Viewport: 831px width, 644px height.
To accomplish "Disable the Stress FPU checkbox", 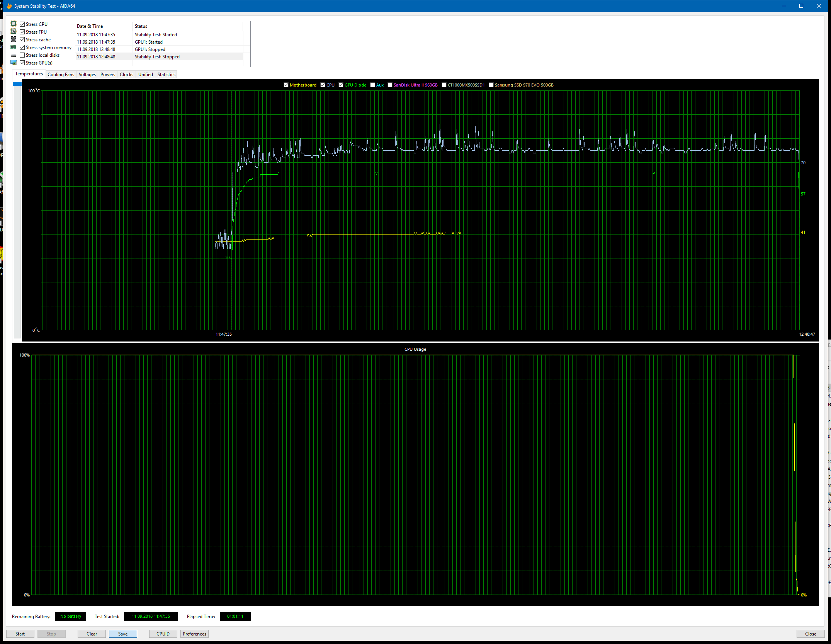I will pos(23,32).
